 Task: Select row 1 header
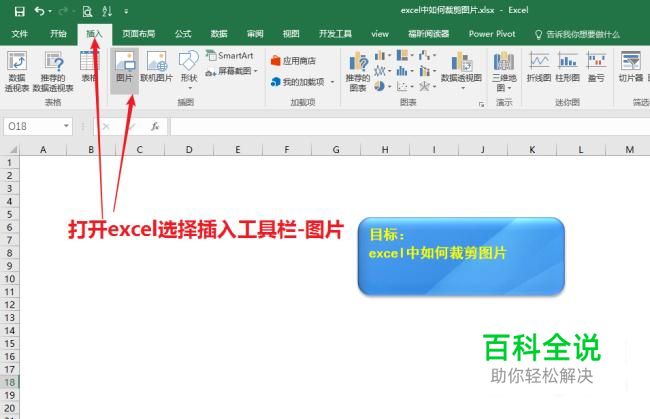click(x=10, y=162)
